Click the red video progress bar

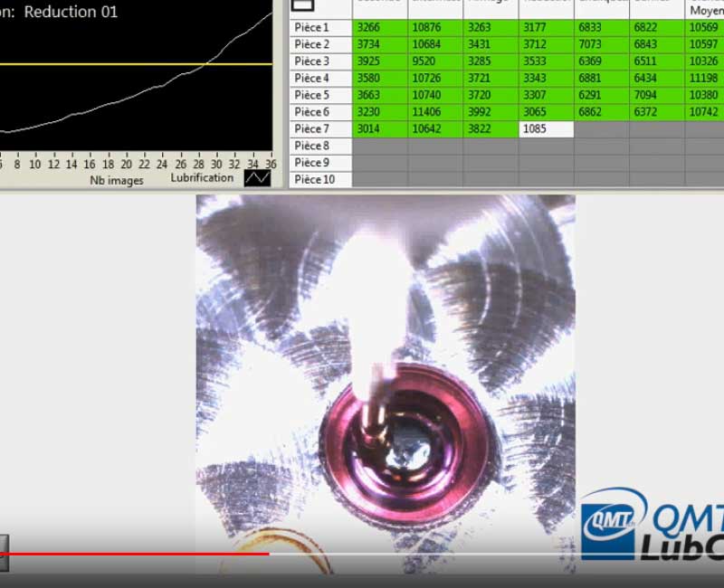point(136,554)
